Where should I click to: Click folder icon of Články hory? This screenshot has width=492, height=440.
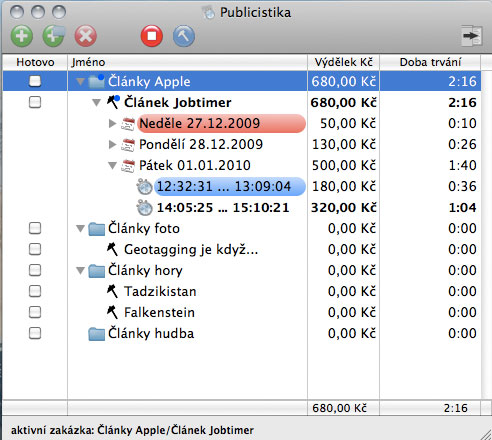pyautogui.click(x=97, y=271)
